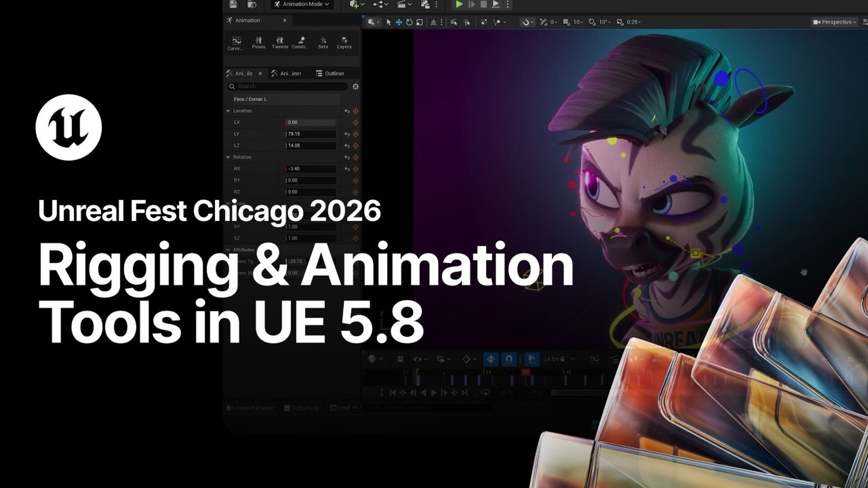
Task: Open the Animation Mode dropdown
Action: click(302, 4)
